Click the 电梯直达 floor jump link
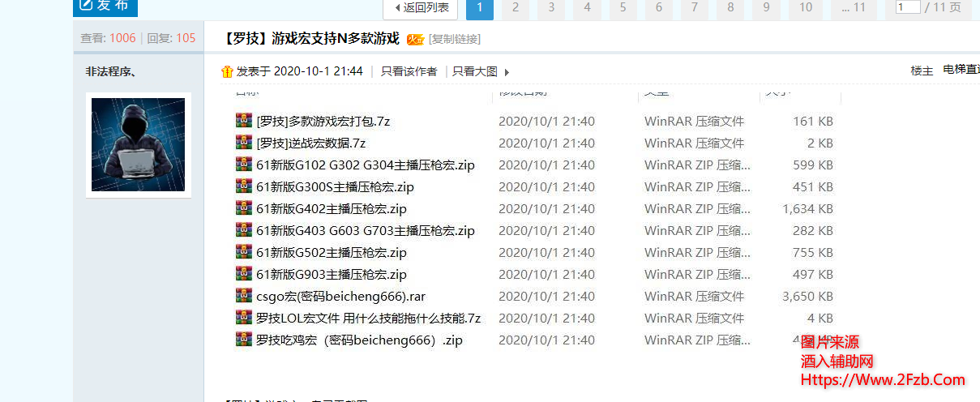Viewport: 980px width, 402px height. coord(961,71)
